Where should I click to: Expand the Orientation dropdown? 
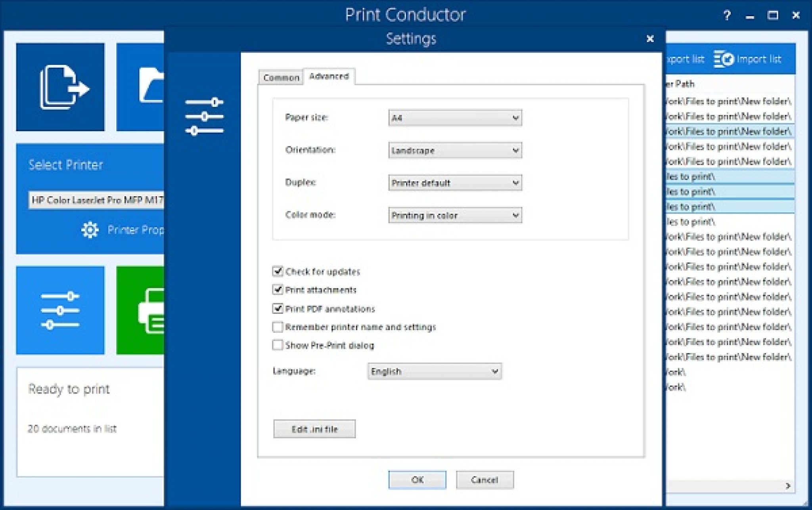455,150
